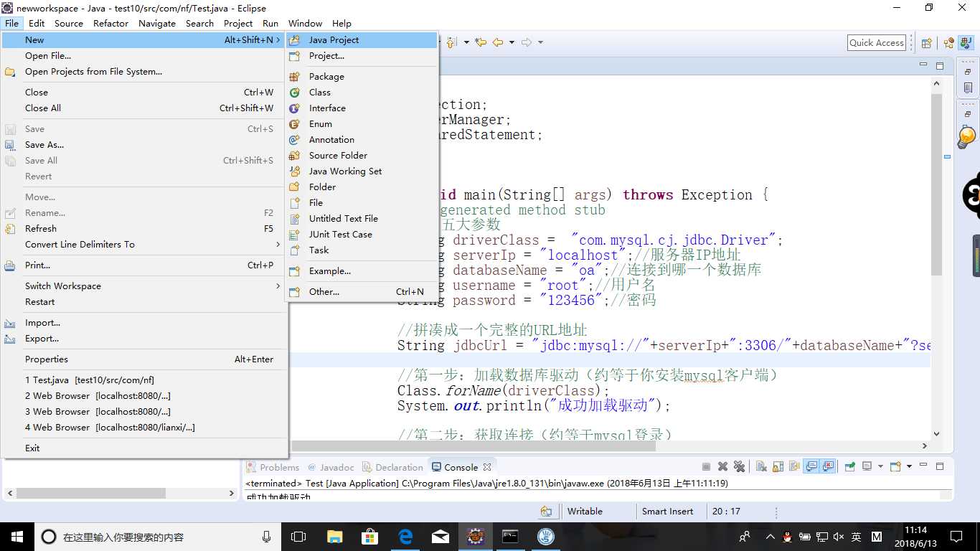This screenshot has width=980, height=551.
Task: Click the Back navigation arrow in toolbar
Action: (x=498, y=42)
